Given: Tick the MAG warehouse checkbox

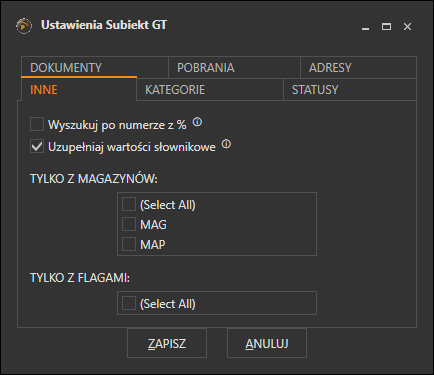Looking at the screenshot, I should pyautogui.click(x=129, y=224).
